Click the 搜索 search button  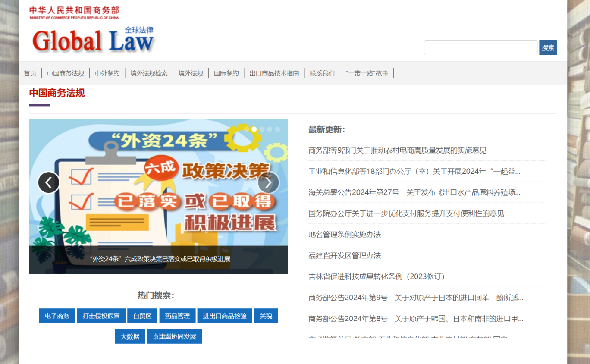(x=548, y=47)
